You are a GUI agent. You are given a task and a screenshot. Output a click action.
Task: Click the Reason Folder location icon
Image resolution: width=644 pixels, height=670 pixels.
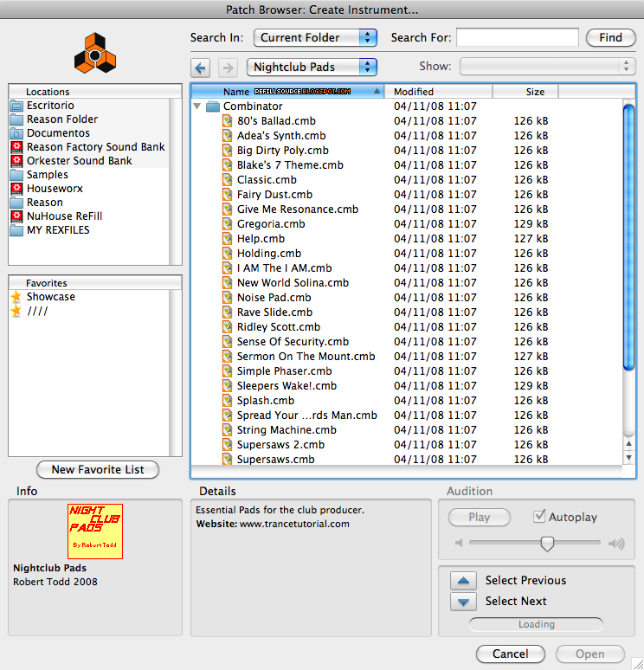coord(16,119)
